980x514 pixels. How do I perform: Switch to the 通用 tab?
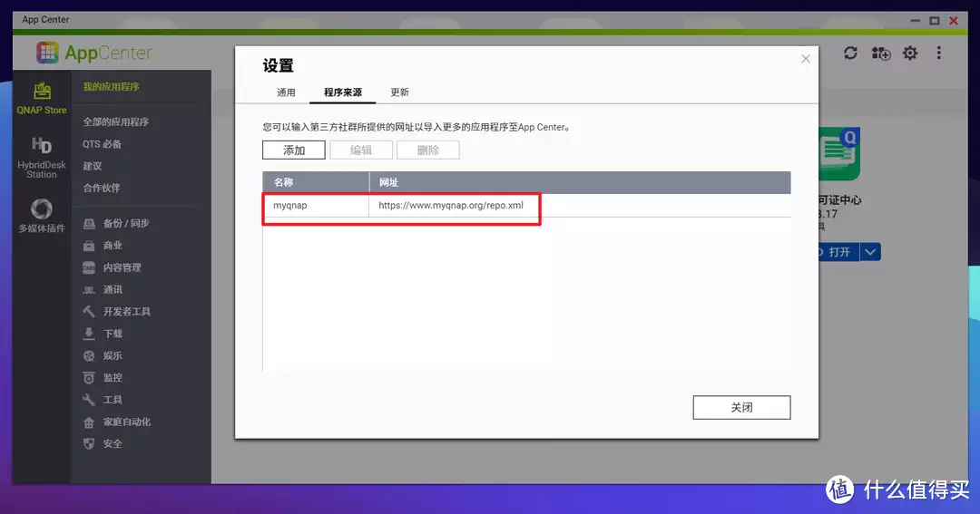click(x=286, y=92)
